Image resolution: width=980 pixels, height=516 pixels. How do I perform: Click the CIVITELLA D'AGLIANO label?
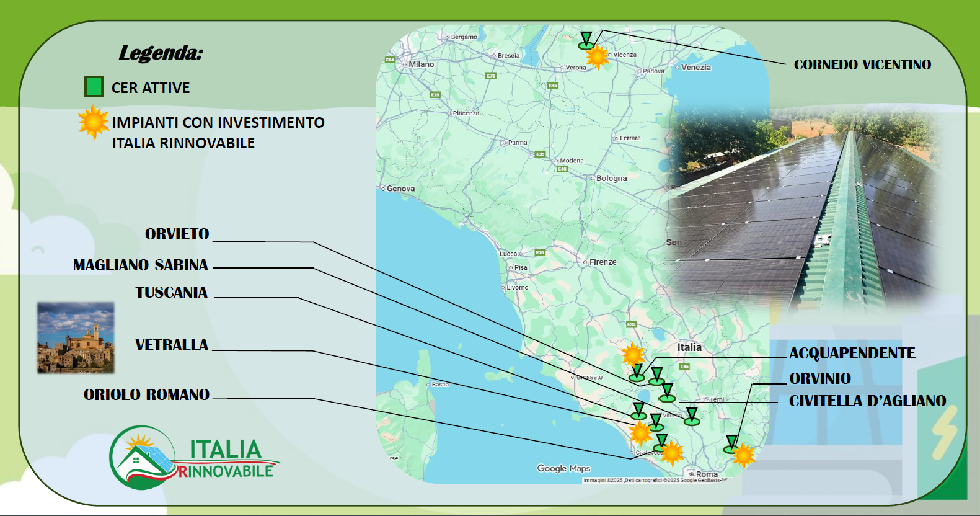coord(868,401)
